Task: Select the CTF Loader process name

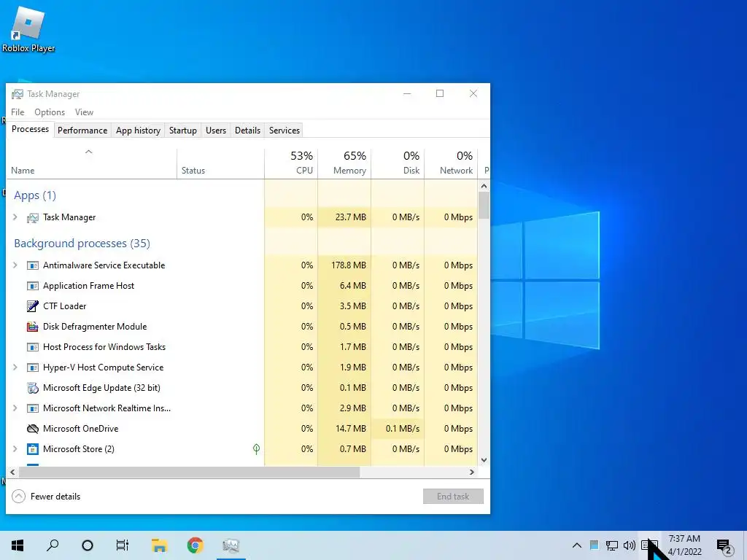Action: [x=65, y=306]
